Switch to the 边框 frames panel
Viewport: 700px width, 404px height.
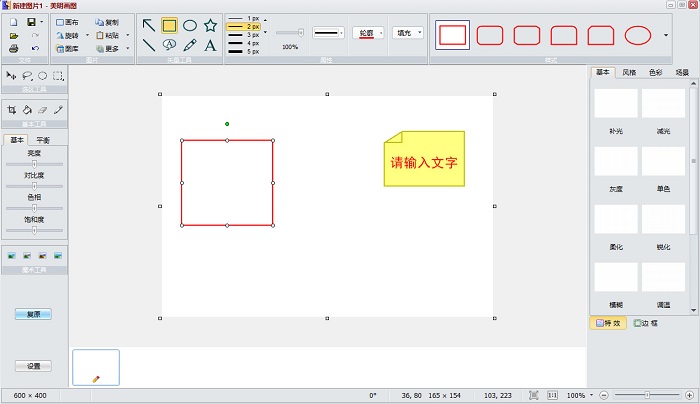click(x=646, y=323)
